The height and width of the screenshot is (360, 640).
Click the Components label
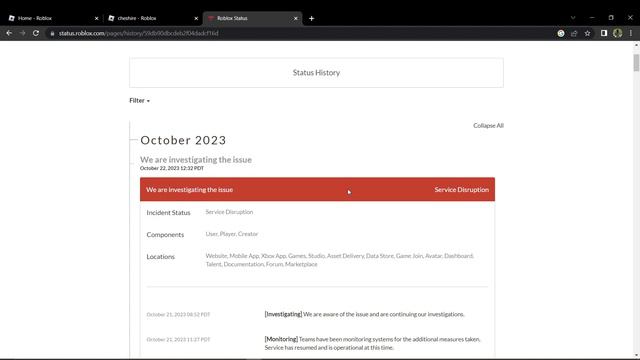point(165,235)
